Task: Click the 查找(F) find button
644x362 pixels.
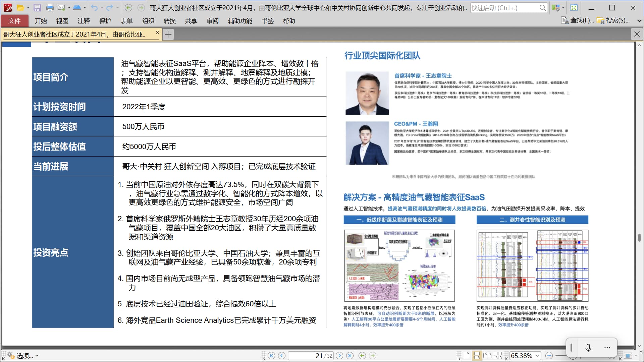Action: coord(578,21)
